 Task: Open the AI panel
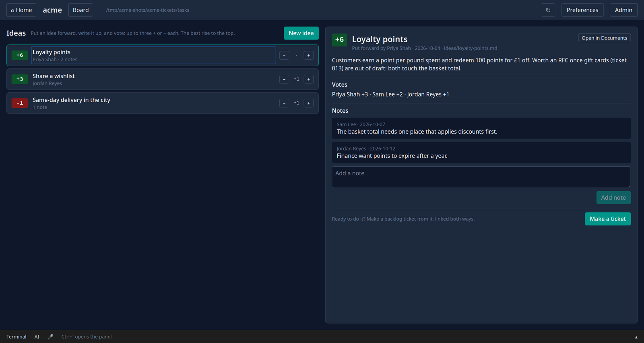37,337
